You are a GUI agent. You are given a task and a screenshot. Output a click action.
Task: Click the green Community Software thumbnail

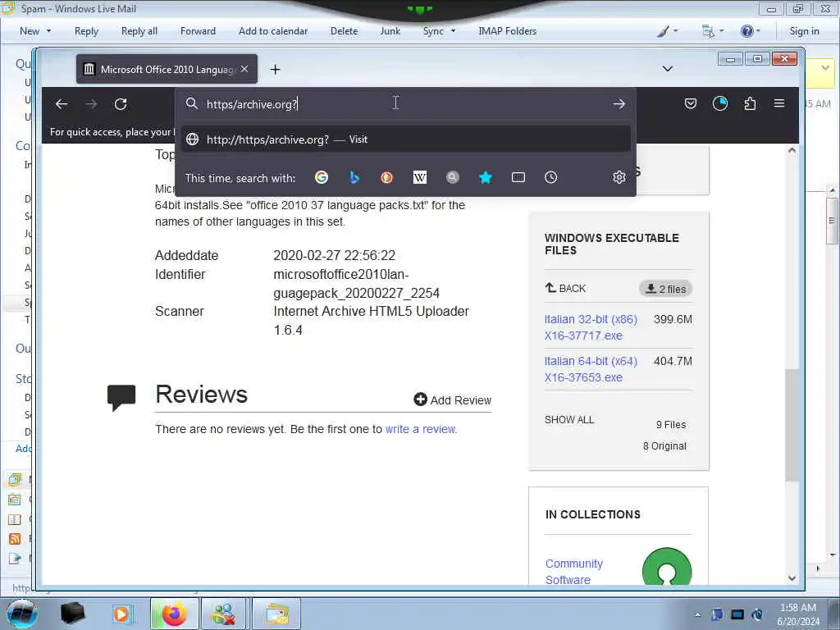(x=667, y=567)
